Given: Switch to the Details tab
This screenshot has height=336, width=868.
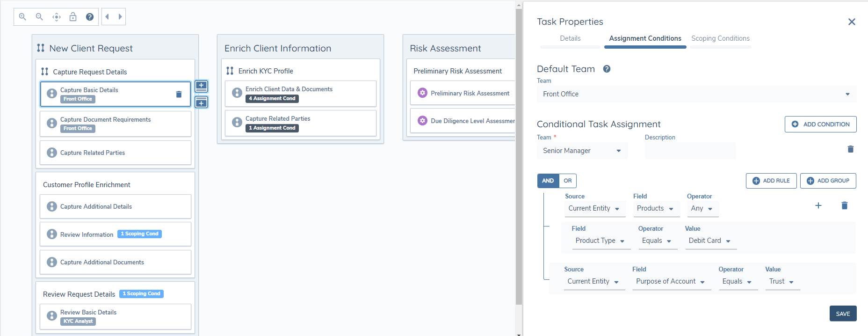Looking at the screenshot, I should pos(570,38).
